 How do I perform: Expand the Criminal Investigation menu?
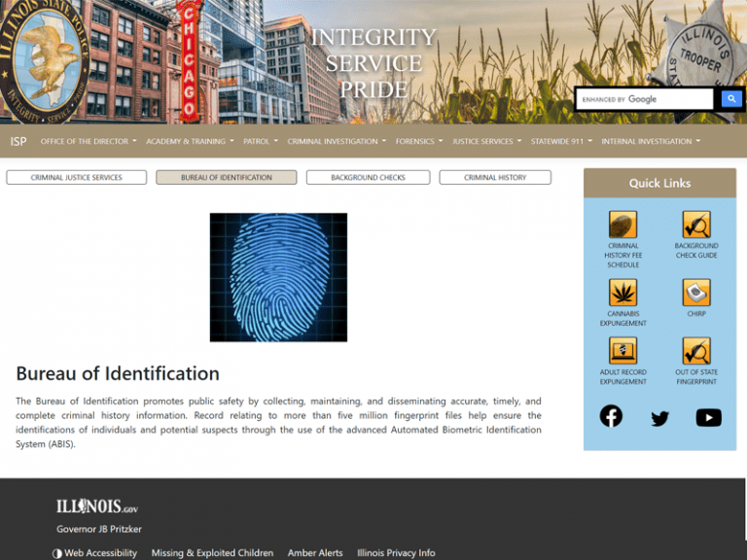(337, 141)
